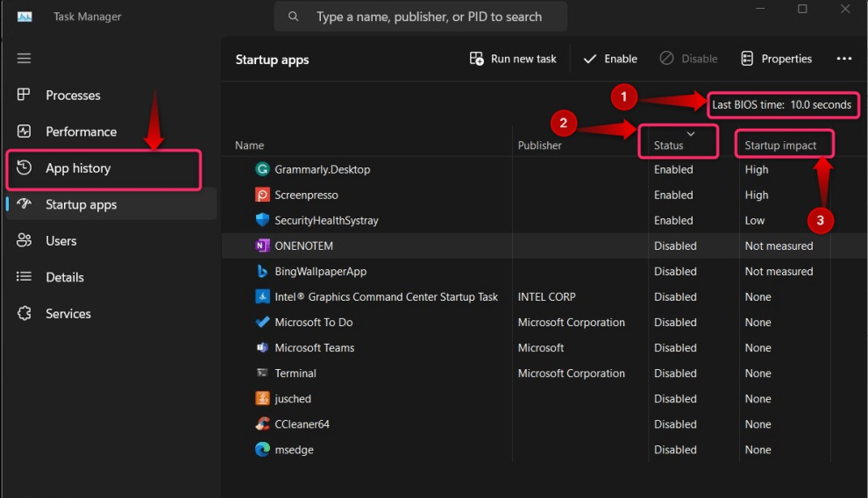Sort list by Startup impact column

tap(780, 146)
